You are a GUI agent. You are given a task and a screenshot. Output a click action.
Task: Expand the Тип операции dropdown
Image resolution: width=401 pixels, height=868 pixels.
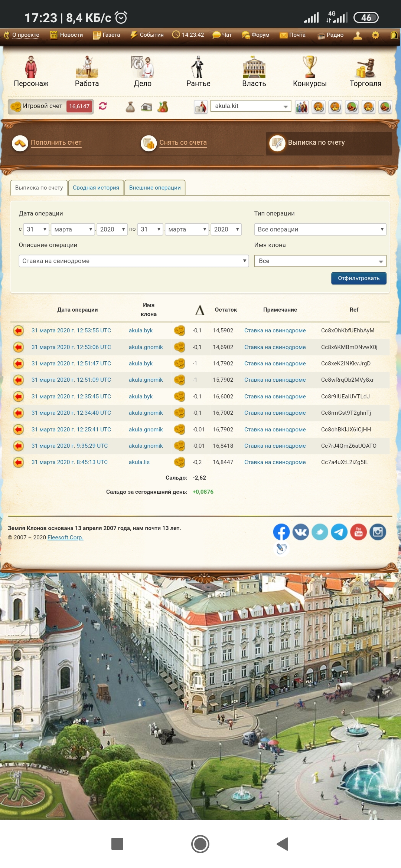320,229
